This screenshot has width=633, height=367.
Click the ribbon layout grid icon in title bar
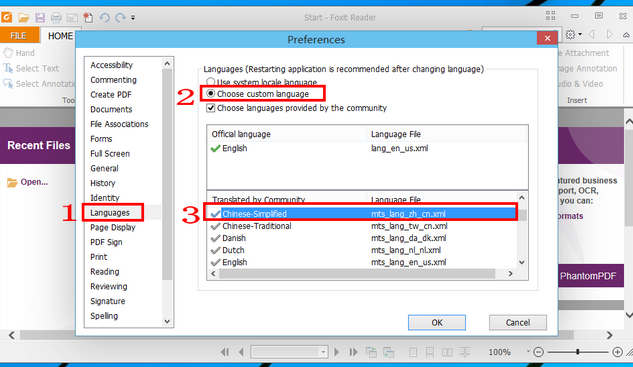tap(550, 16)
